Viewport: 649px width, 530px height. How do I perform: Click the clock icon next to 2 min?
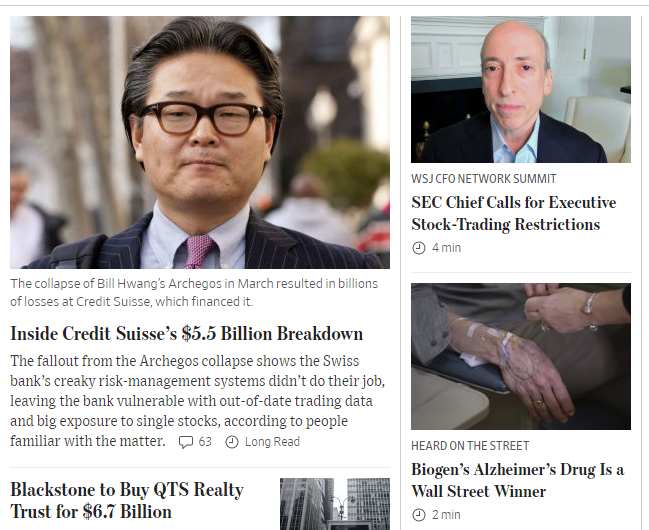click(419, 515)
